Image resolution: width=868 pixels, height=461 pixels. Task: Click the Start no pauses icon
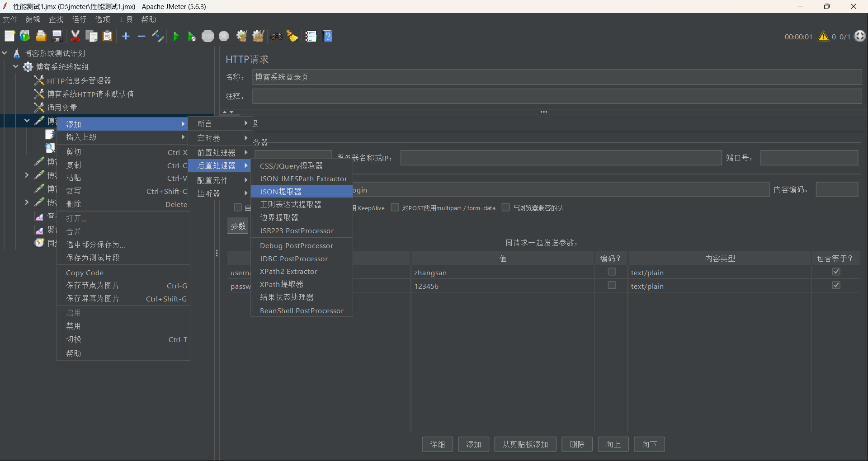192,36
